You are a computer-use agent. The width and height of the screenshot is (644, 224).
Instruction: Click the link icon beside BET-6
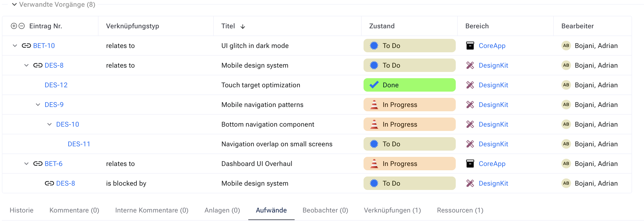tap(38, 164)
